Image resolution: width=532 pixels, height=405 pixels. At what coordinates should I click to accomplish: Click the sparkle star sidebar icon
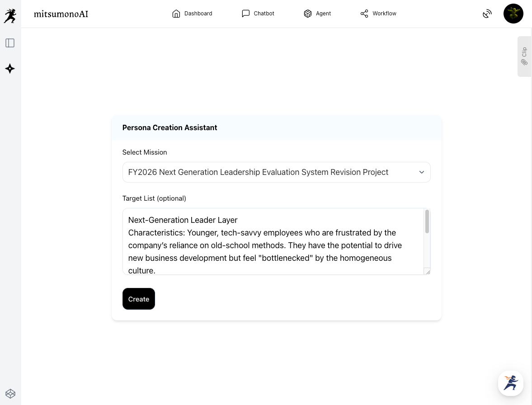pos(10,69)
